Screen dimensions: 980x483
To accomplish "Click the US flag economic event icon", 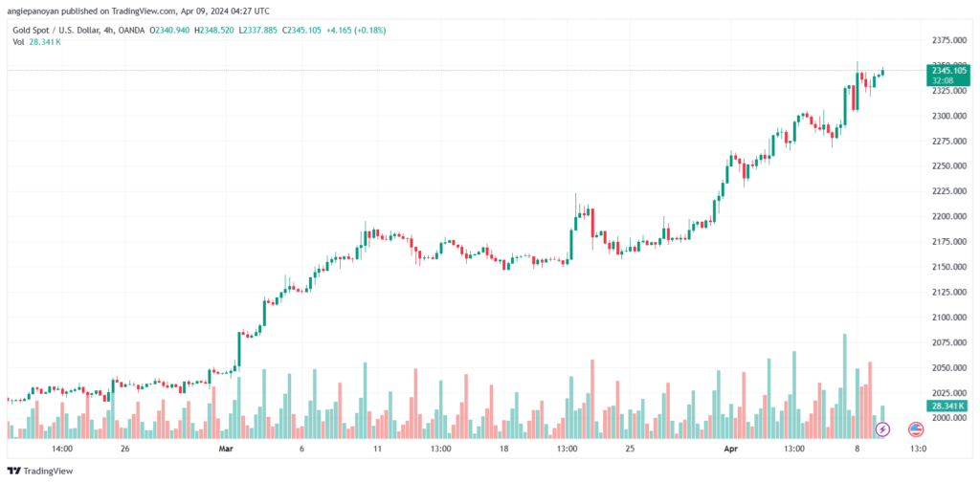I will (x=916, y=429).
